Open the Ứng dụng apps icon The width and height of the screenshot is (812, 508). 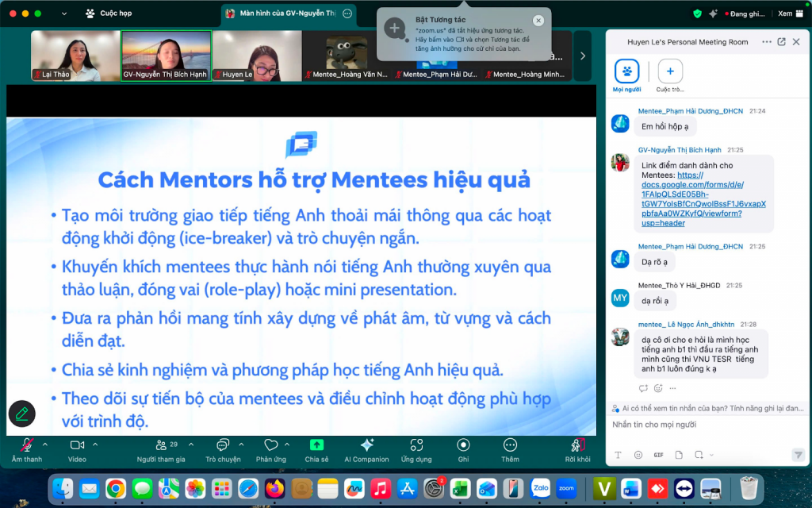(x=416, y=445)
